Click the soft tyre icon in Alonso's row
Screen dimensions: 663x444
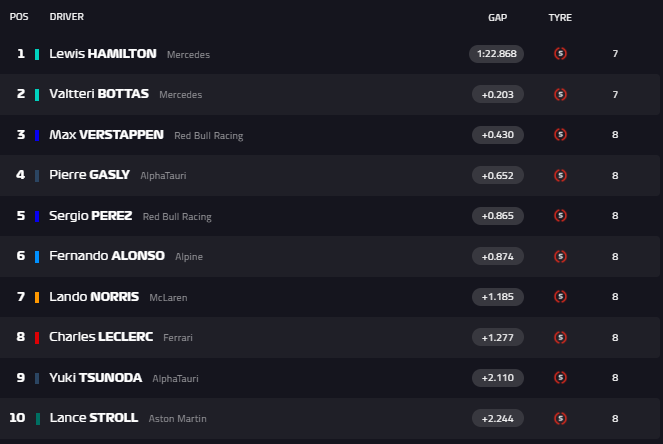tap(560, 256)
